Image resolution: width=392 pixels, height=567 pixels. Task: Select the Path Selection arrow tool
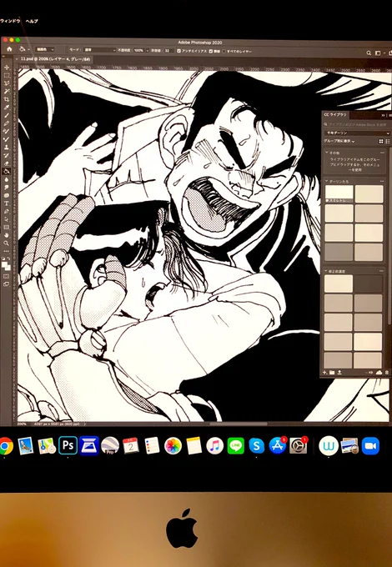7,219
